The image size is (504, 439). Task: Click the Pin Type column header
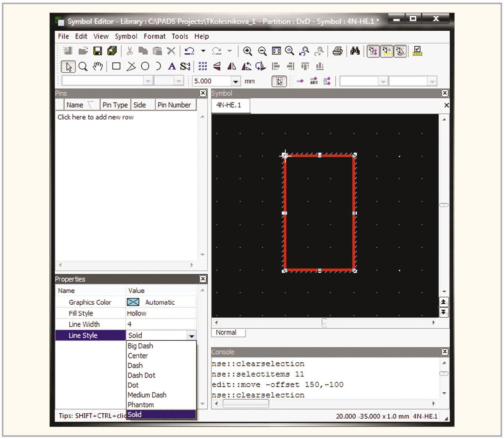[x=115, y=105]
